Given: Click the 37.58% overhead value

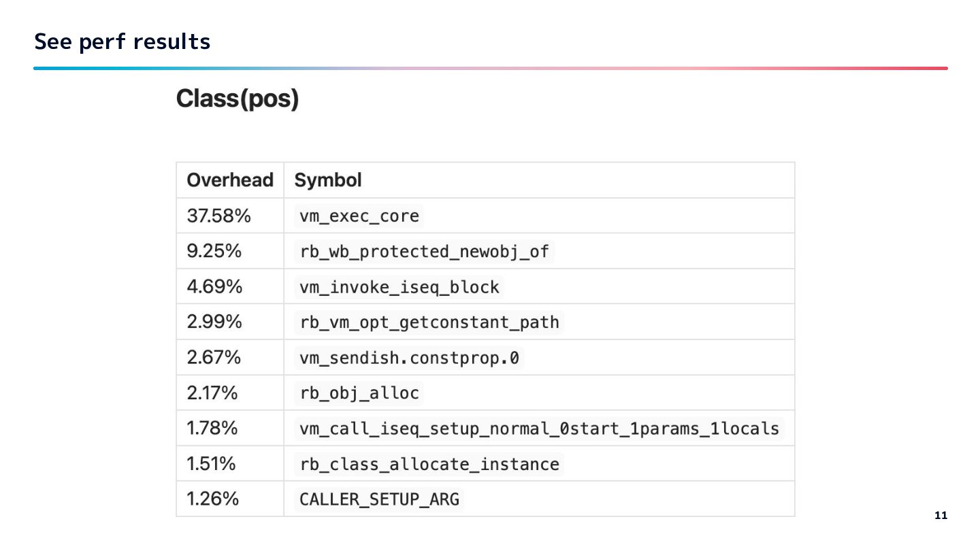Looking at the screenshot, I should click(219, 216).
